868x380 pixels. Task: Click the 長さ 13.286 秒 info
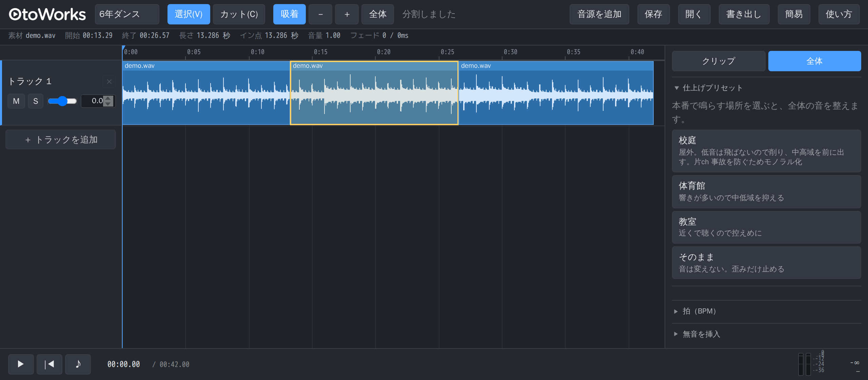(x=204, y=35)
